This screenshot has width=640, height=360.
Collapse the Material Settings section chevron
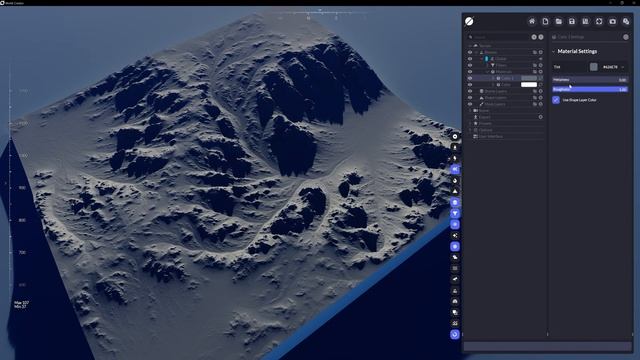tap(553, 51)
